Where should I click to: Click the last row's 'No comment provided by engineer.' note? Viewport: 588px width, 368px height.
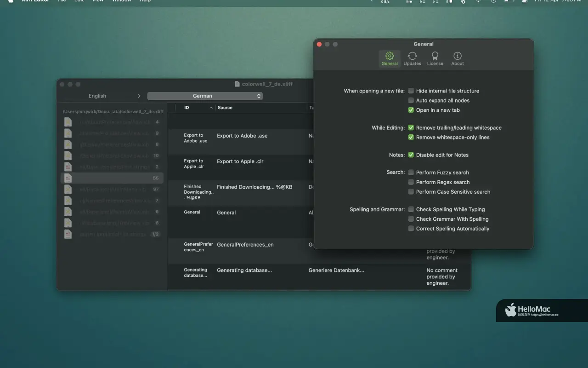tap(442, 277)
